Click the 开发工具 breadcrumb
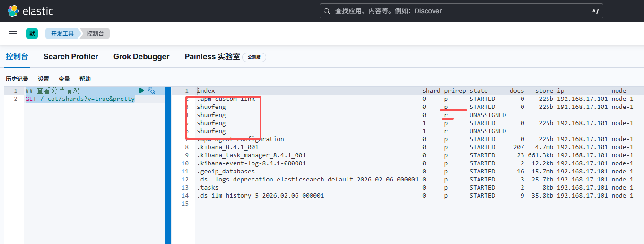This screenshot has height=244, width=644. click(x=62, y=34)
